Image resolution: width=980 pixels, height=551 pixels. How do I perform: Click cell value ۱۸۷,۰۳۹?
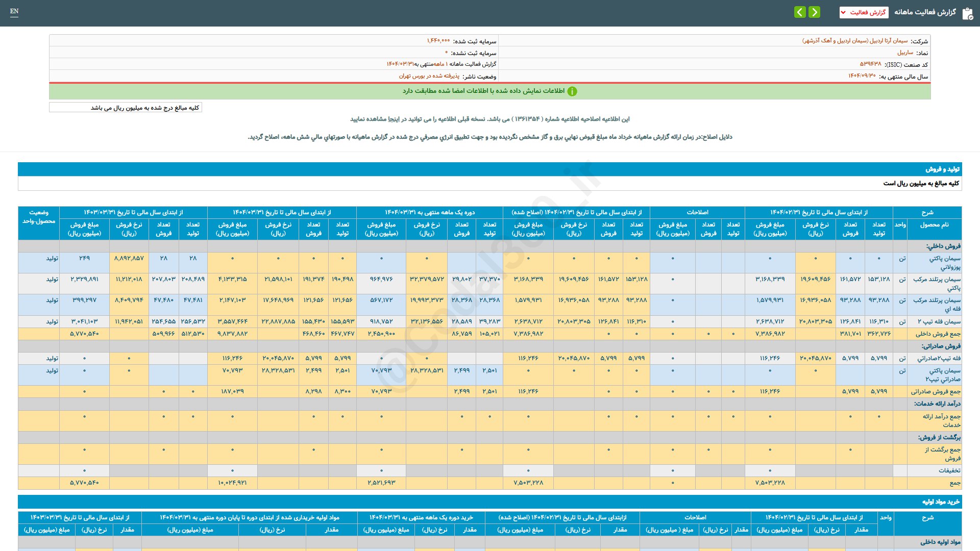(232, 391)
